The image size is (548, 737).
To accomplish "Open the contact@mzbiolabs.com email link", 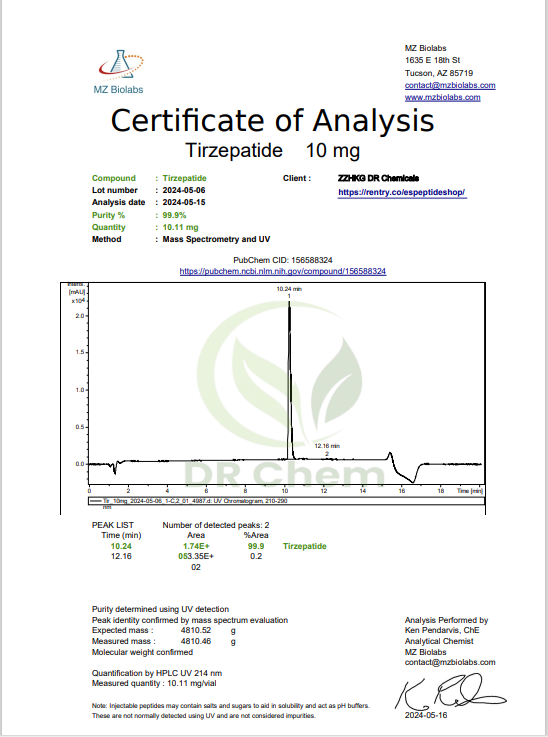I will pyautogui.click(x=450, y=85).
